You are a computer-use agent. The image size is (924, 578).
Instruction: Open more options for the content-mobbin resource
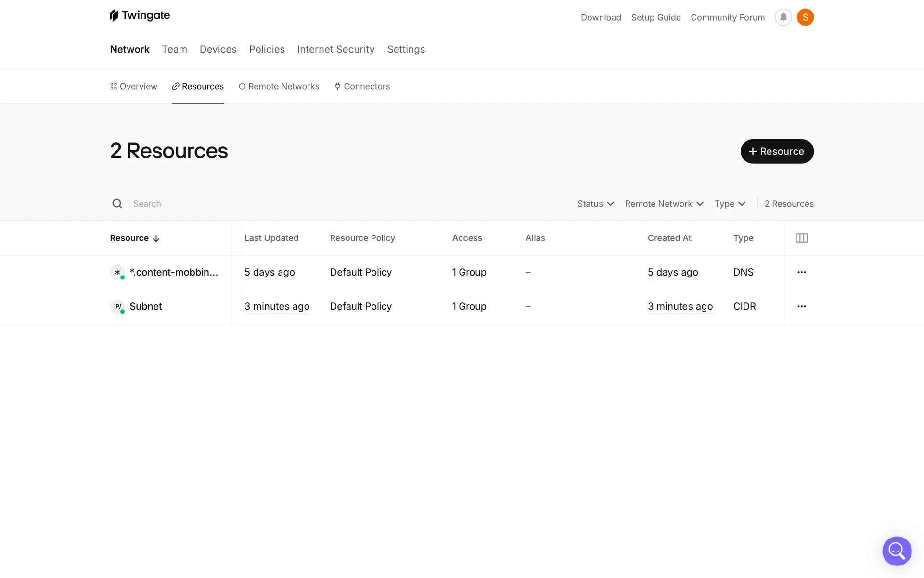pos(801,272)
